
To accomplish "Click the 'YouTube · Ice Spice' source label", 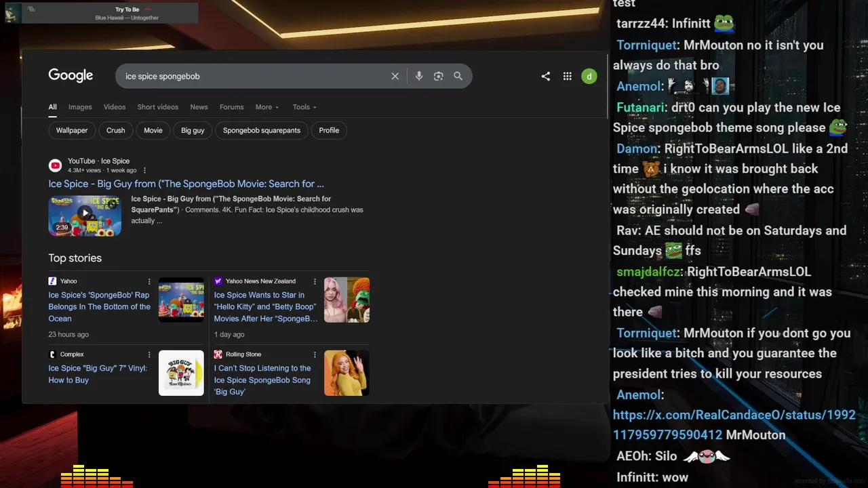I will (98, 161).
